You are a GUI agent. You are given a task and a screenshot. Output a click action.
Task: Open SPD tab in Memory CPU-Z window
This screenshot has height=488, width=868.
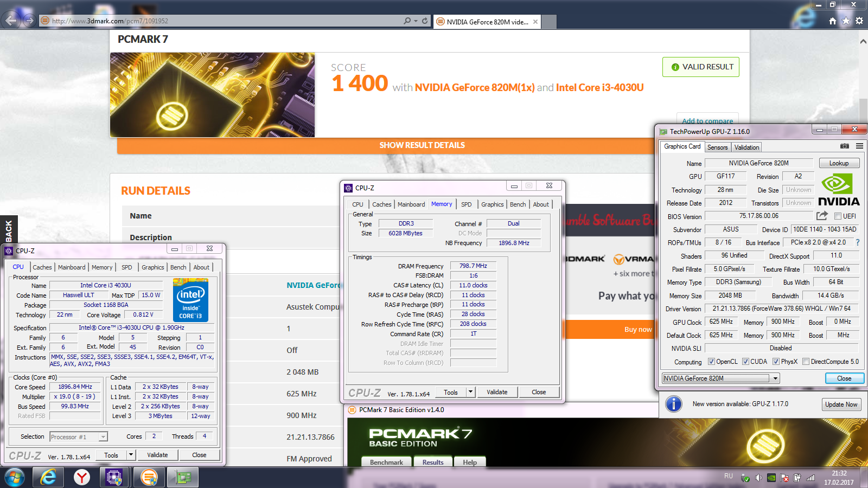pyautogui.click(x=466, y=204)
